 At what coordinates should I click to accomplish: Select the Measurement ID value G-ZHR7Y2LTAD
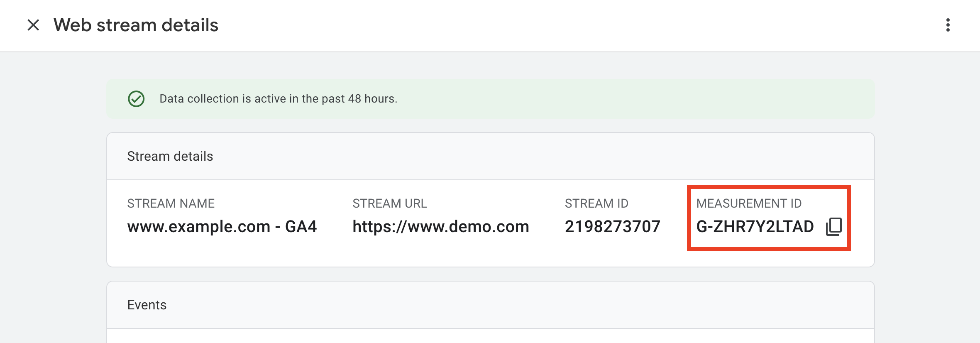(755, 227)
